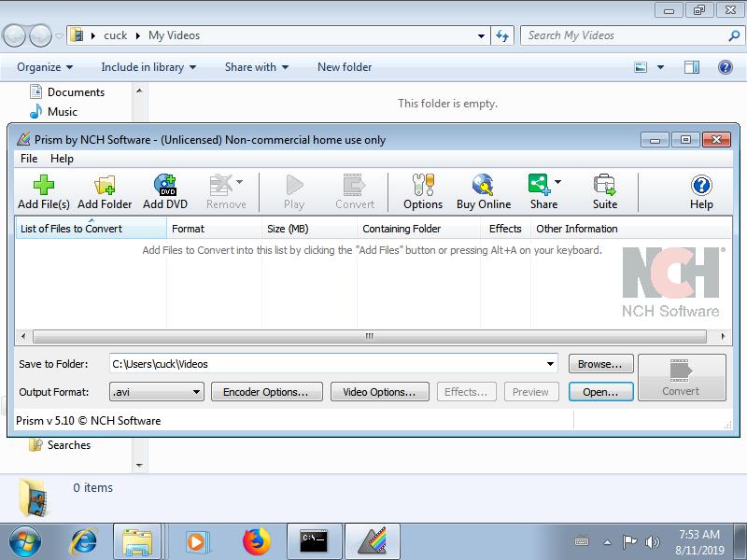747x560 pixels.
Task: Click the Help toolbar icon
Action: (701, 191)
